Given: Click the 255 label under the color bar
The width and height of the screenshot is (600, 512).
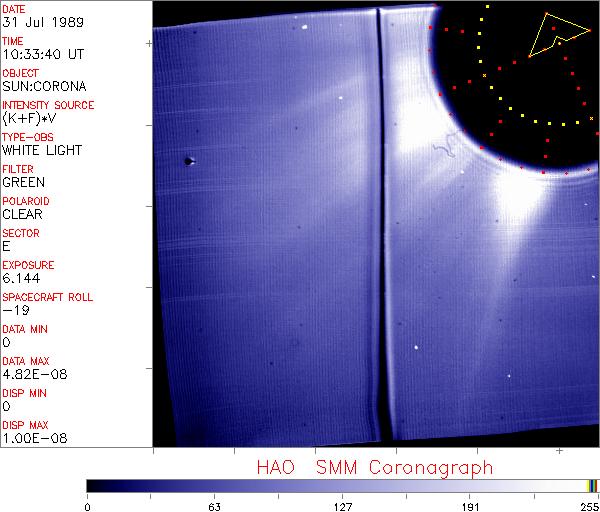Looking at the screenshot, I should (x=590, y=507).
